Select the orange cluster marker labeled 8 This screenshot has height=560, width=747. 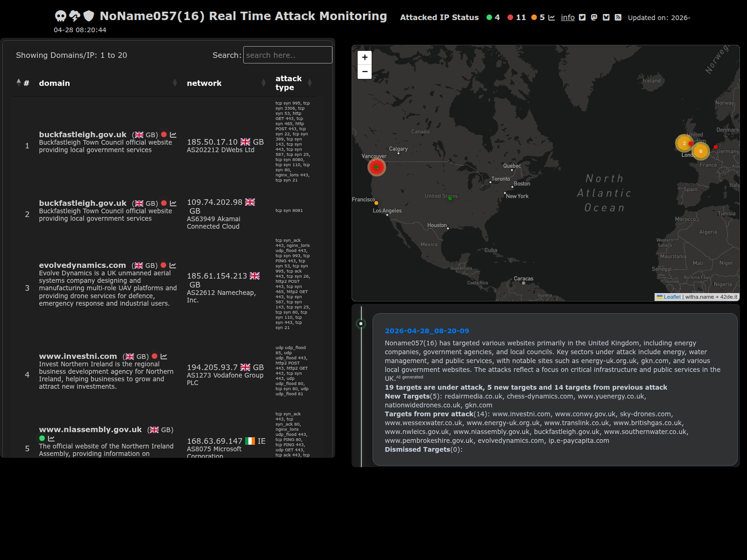700,151
